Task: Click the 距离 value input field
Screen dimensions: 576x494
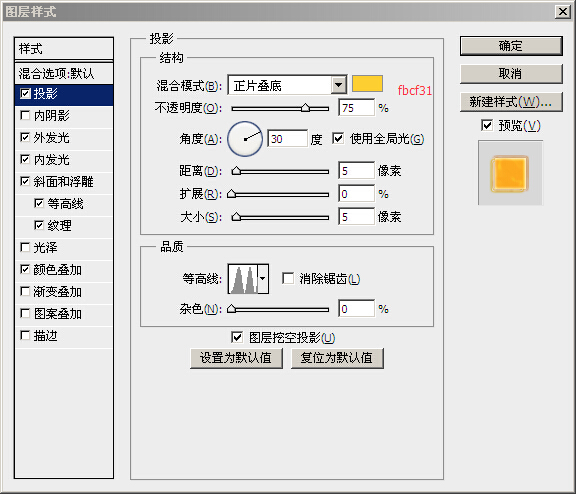Action: click(x=356, y=171)
